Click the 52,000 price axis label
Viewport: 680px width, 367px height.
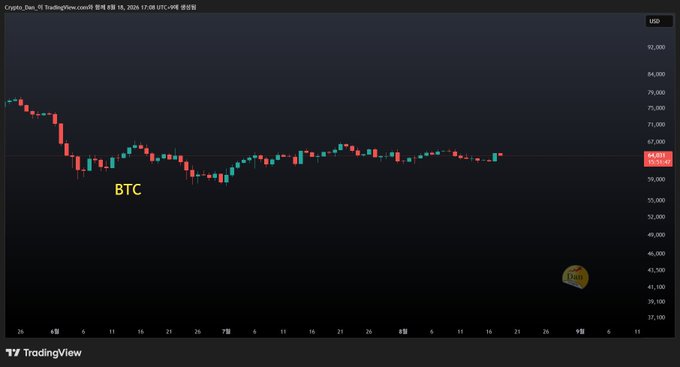coord(656,217)
